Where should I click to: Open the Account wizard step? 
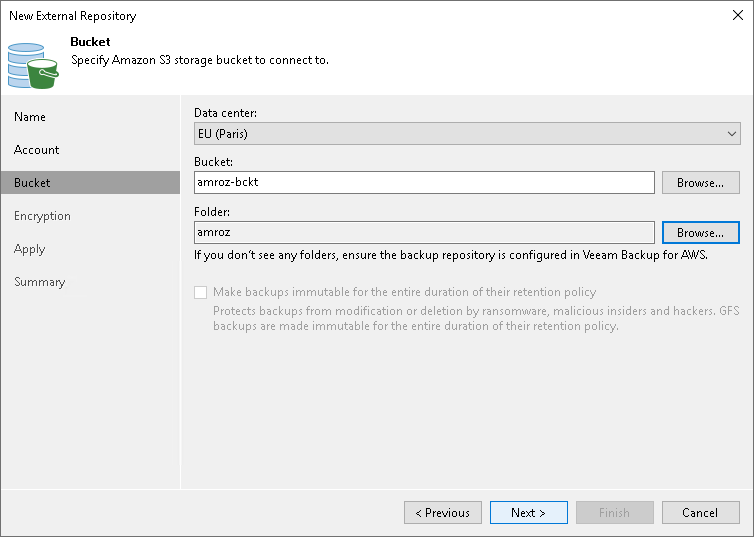click(37, 150)
